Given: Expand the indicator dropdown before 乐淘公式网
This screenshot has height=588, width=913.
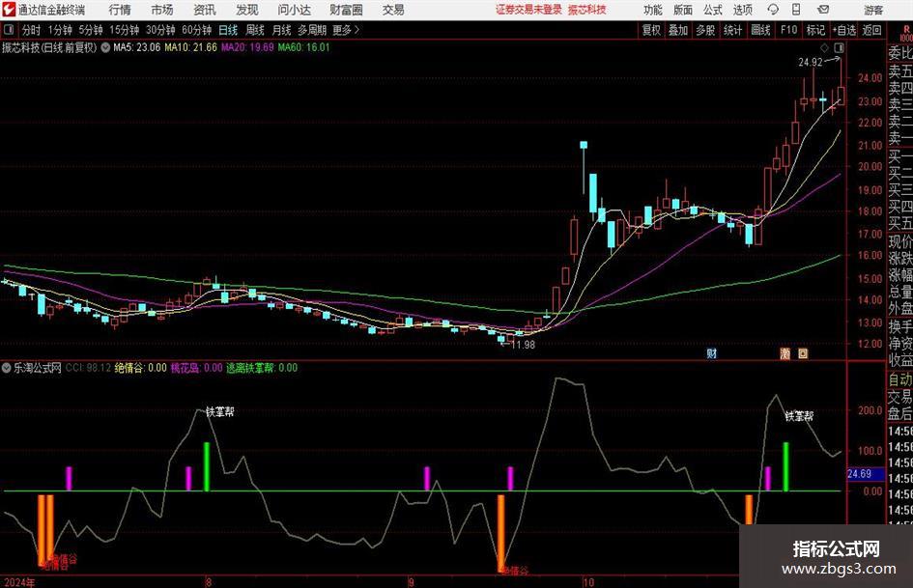Looking at the screenshot, I should point(7,368).
